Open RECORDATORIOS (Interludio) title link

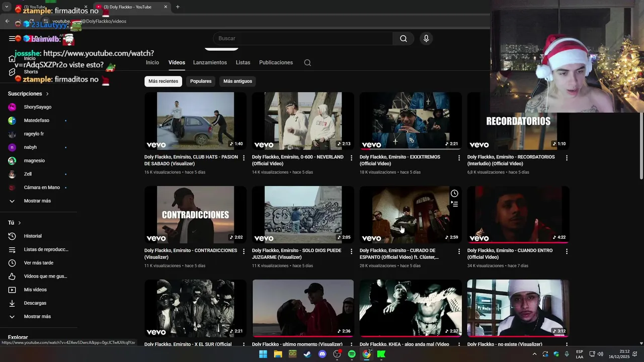tap(511, 160)
